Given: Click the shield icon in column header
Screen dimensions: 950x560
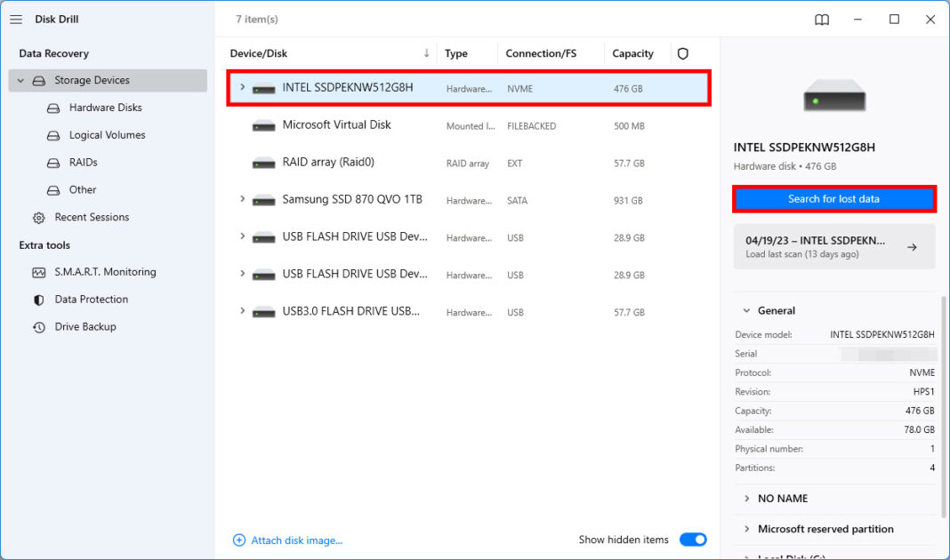Looking at the screenshot, I should 682,53.
